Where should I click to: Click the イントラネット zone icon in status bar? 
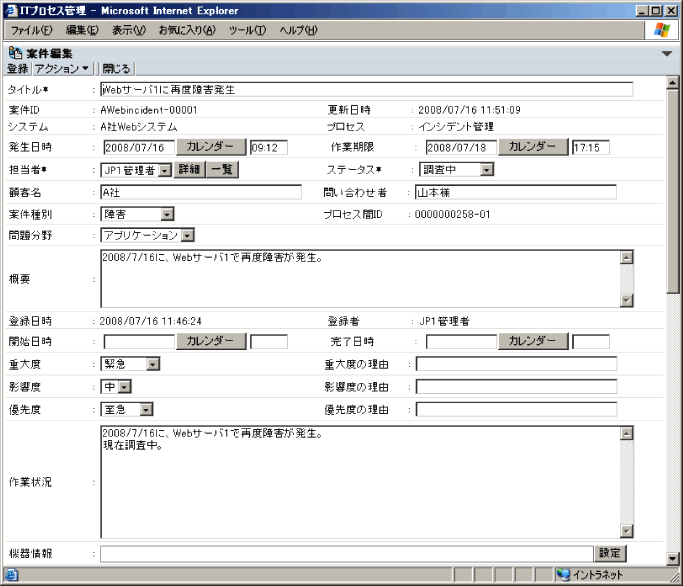(563, 575)
